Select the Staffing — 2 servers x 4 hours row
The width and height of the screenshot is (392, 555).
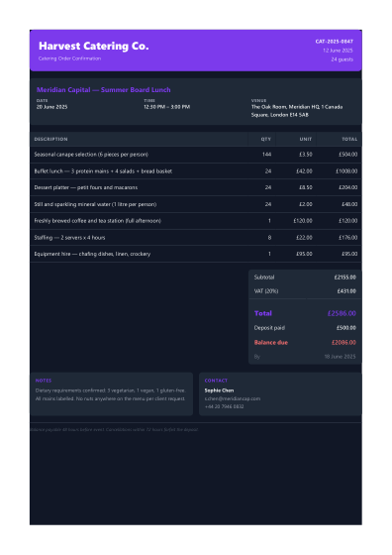(x=196, y=238)
